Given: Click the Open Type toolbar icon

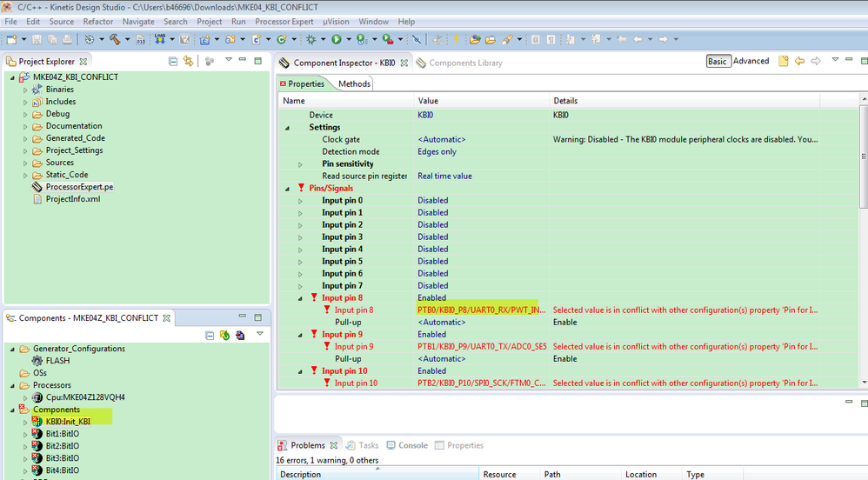Looking at the screenshot, I should pyautogui.click(x=474, y=39).
